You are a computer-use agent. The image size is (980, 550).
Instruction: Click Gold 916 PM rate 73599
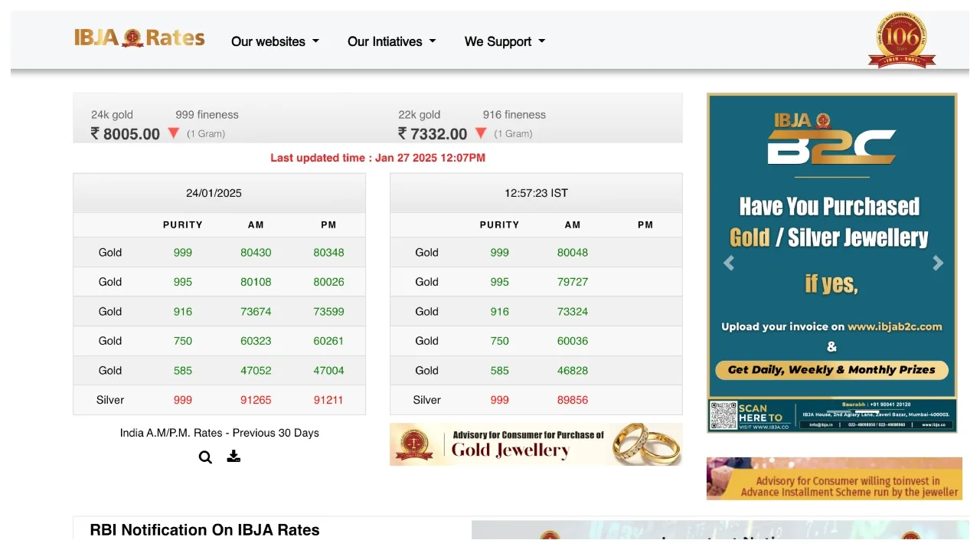pos(328,312)
